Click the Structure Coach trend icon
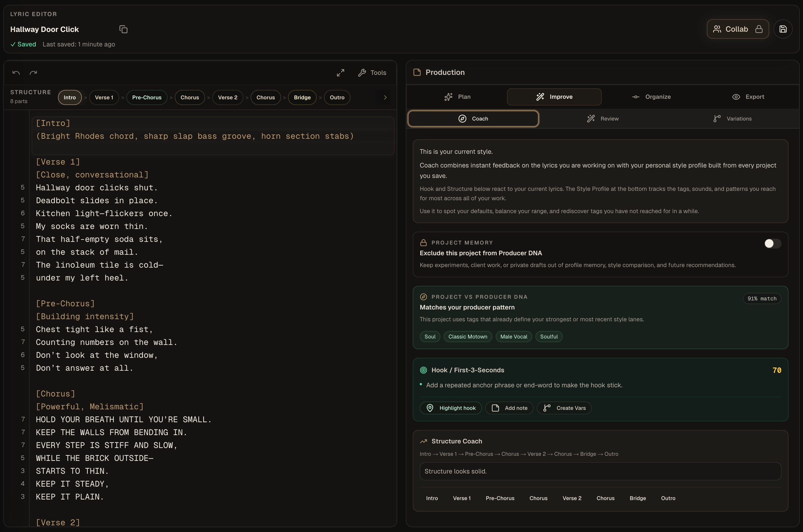Viewport: 803px width, 532px height. (424, 442)
